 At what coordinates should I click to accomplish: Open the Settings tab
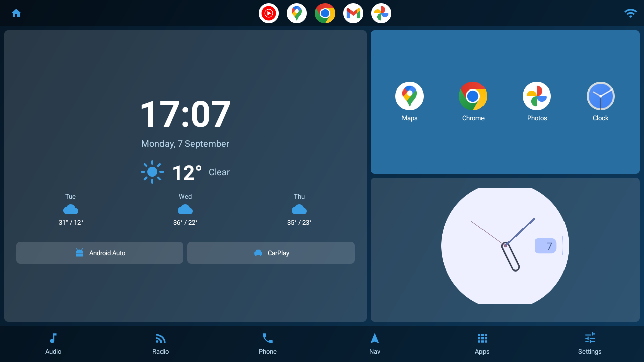tap(590, 344)
